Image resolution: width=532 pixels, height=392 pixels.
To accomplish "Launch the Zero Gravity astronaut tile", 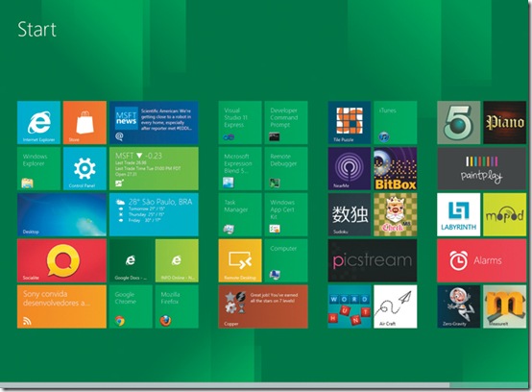I will click(459, 306).
